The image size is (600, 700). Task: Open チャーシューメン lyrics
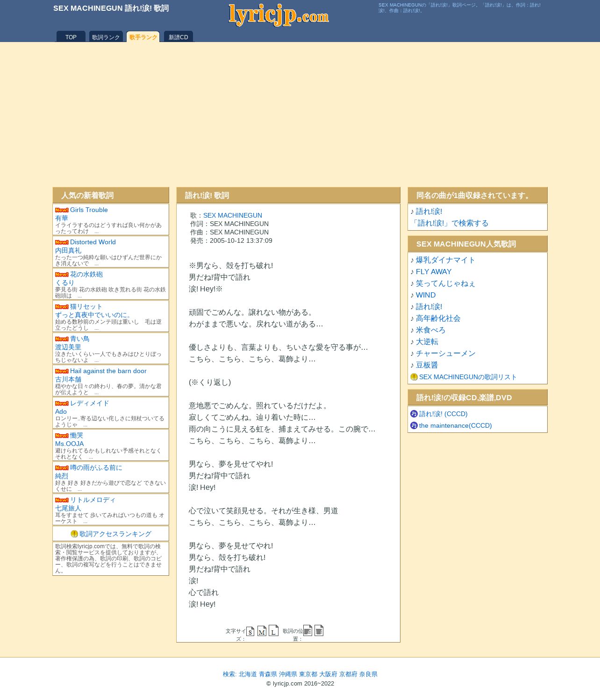click(446, 354)
